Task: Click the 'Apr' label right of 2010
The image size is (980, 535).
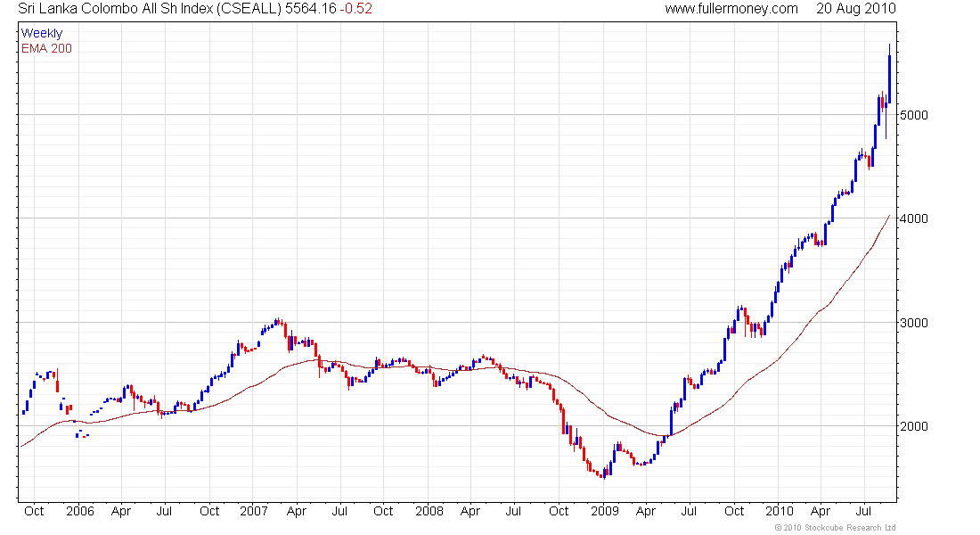Action: (x=820, y=511)
